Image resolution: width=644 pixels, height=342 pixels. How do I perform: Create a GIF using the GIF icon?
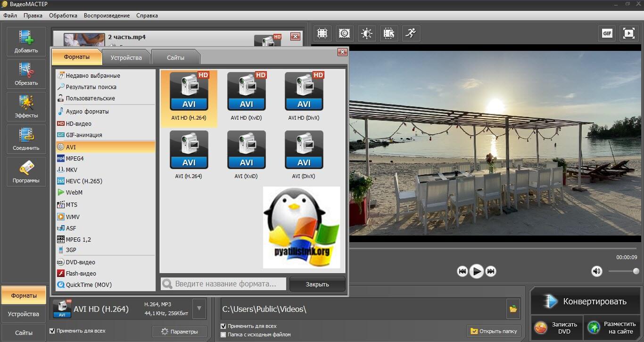[x=607, y=33]
